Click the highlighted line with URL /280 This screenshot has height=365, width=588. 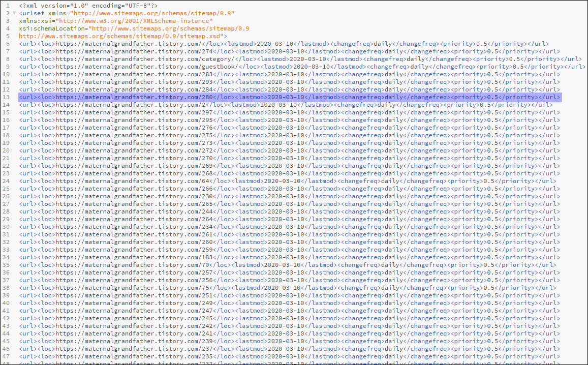point(290,97)
